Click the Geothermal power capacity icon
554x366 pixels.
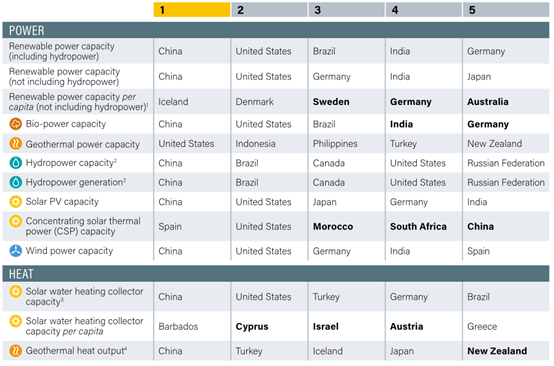16,144
